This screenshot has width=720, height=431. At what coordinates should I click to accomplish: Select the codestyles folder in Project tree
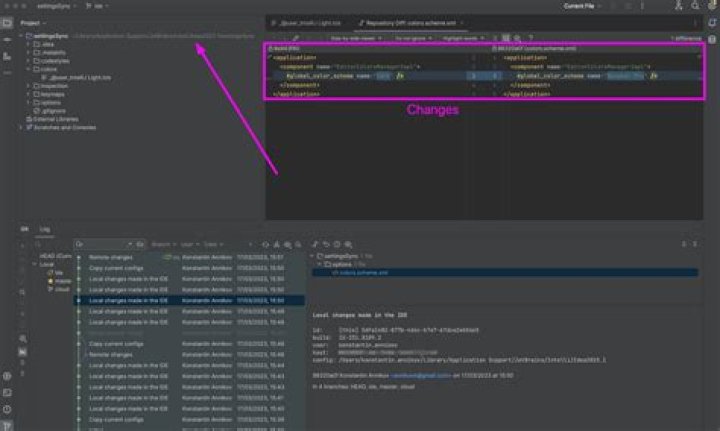click(51, 61)
